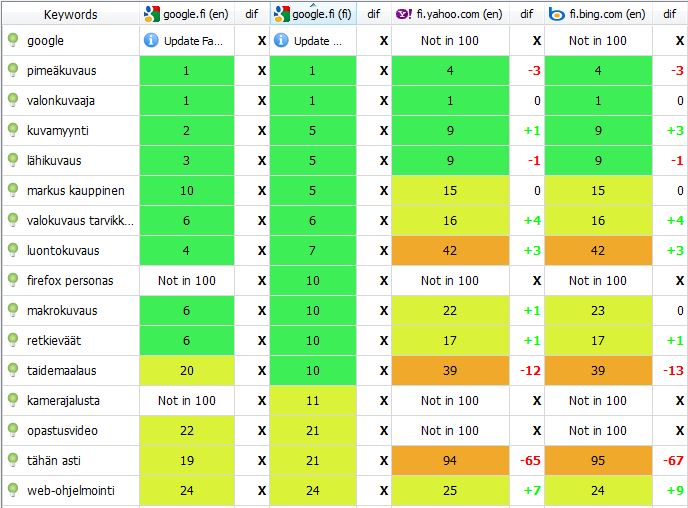Click the dif header after fi.yahoo.com column
The height and width of the screenshot is (508, 688).
(526, 14)
